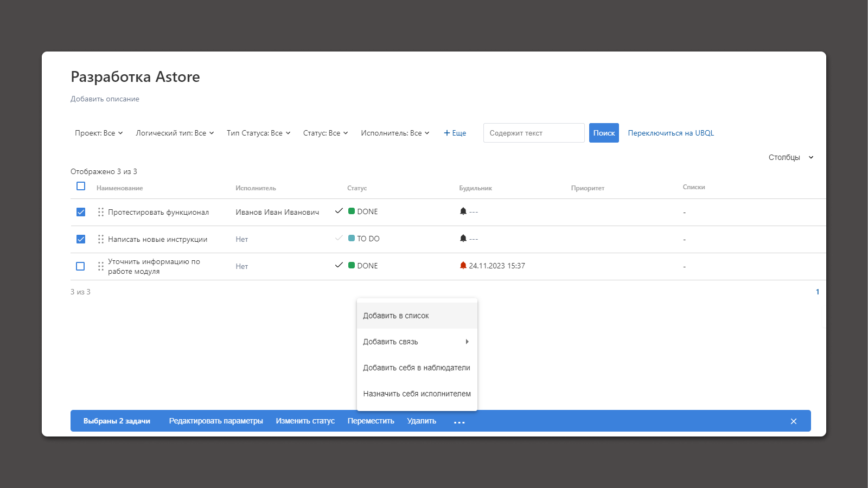Click Изменить статус in action bar
This screenshot has height=488, width=868.
coord(305,421)
